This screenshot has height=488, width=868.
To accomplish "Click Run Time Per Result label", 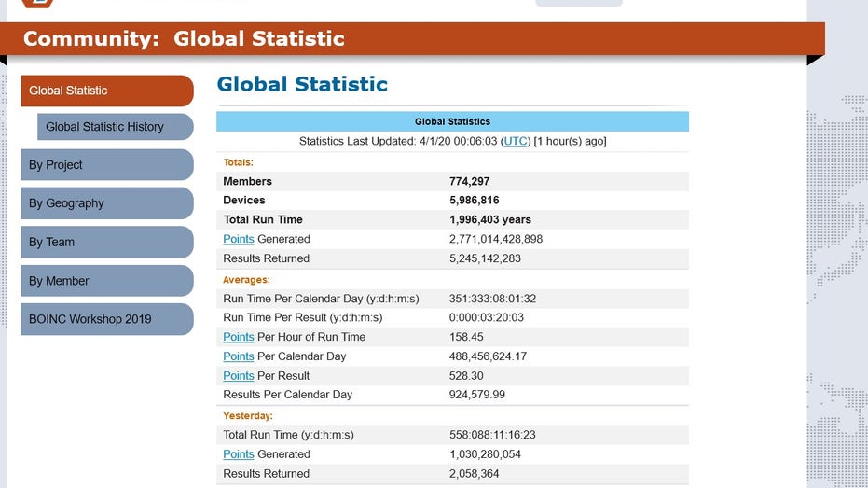I will pyautogui.click(x=303, y=317).
